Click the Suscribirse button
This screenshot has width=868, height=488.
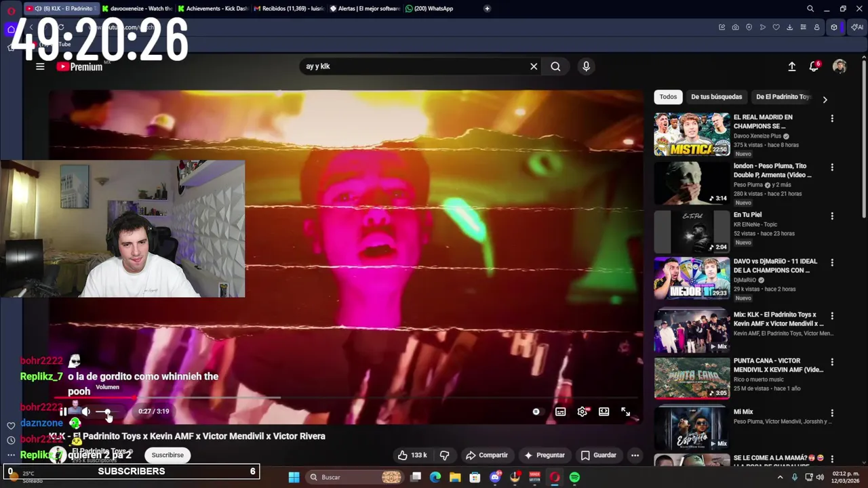coord(167,455)
